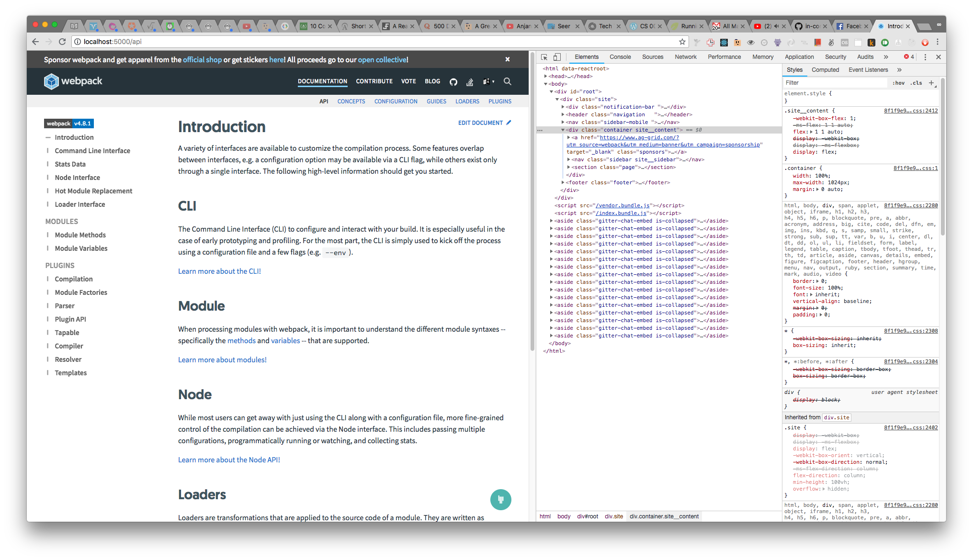Open the language selector dropdown arrow
Viewport: 973px width, 560px height.
point(495,82)
